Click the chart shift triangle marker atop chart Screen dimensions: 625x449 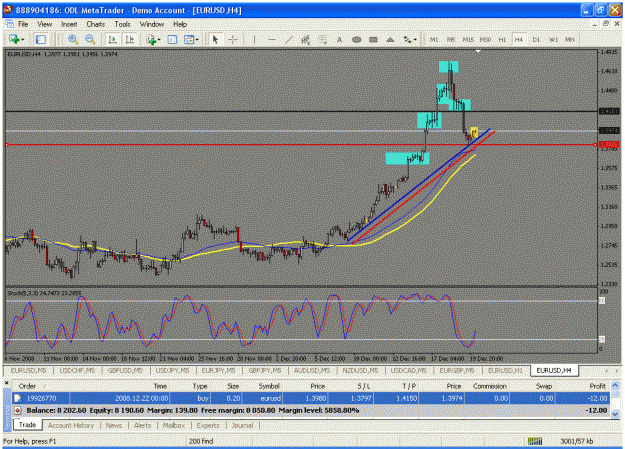tap(478, 51)
